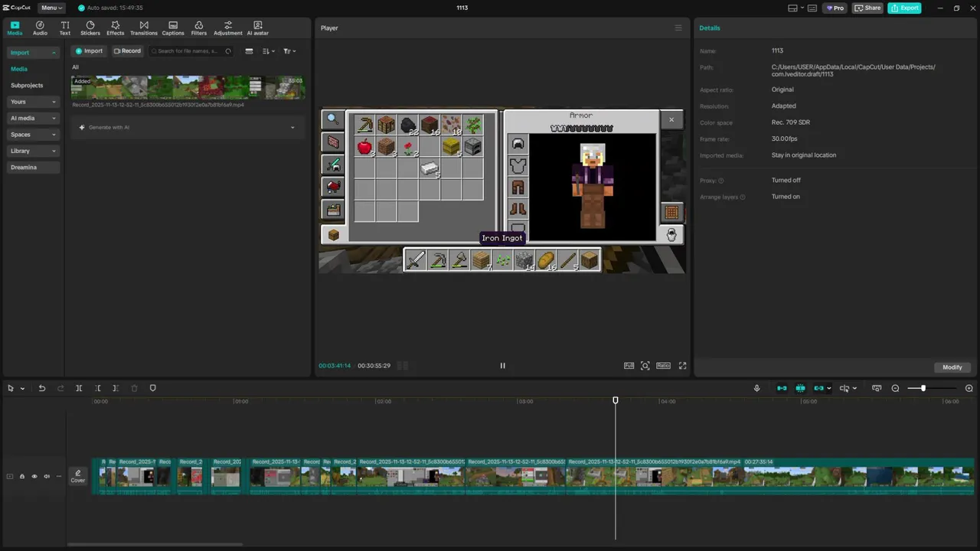Click the Modify button in Details
Screen dimensions: 980x551
tap(952, 367)
